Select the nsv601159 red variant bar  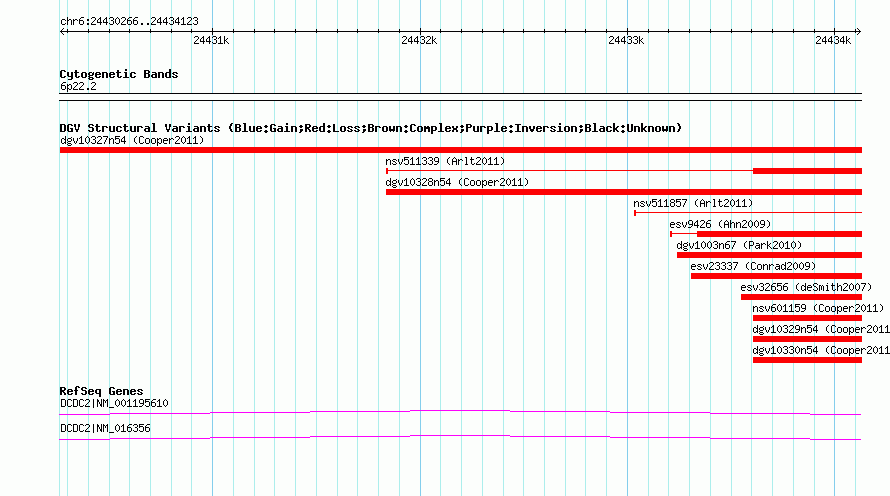click(x=807, y=318)
